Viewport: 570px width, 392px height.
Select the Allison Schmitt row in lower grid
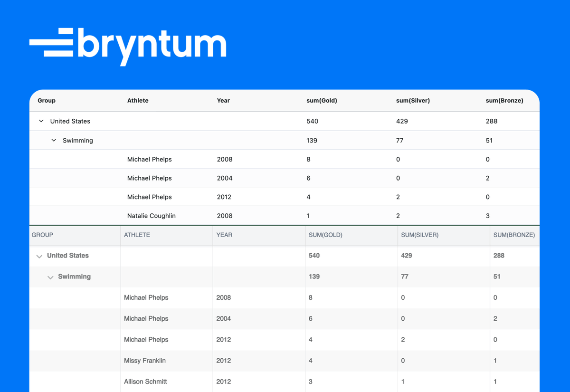click(x=190, y=382)
